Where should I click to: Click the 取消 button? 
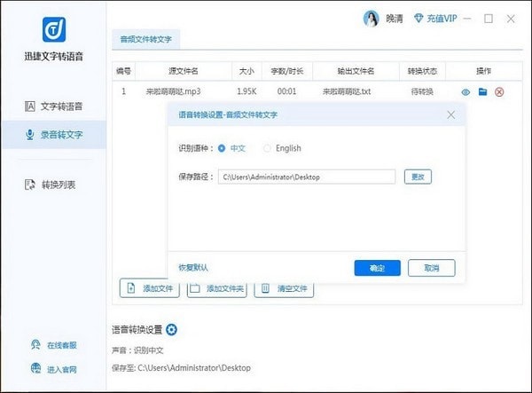(431, 267)
